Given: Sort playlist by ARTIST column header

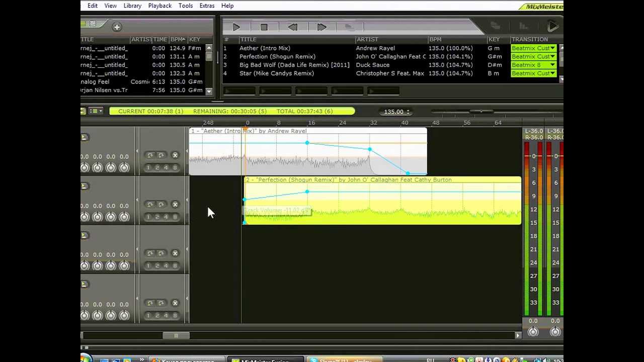Looking at the screenshot, I should click(391, 39).
